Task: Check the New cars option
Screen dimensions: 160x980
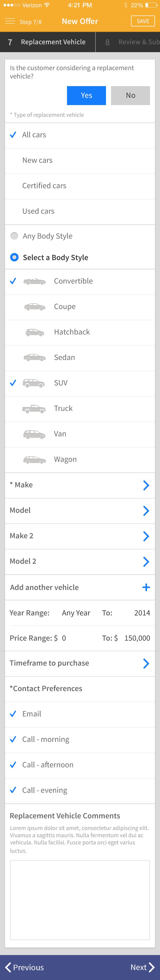Action: (80, 161)
